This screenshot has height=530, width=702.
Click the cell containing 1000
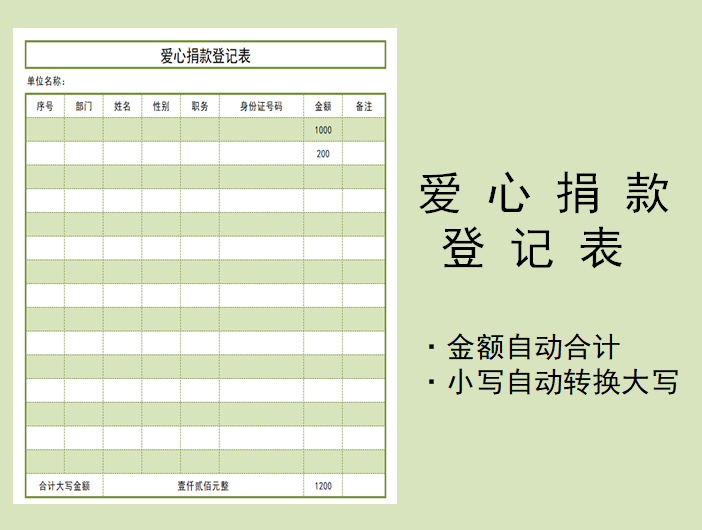pyautogui.click(x=323, y=130)
